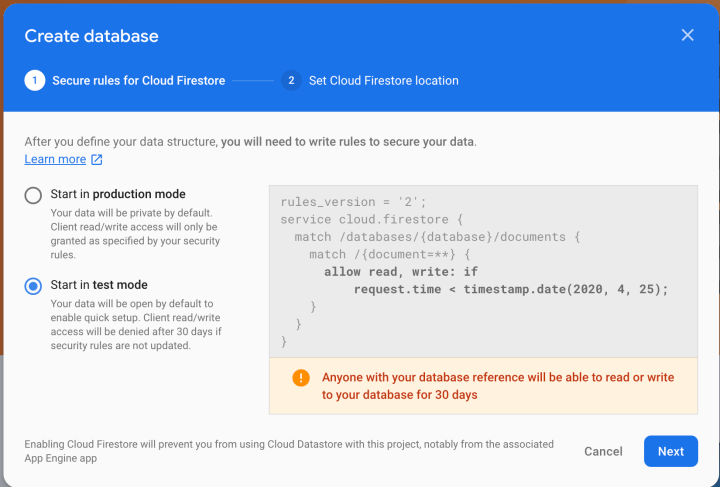Click the step 2 number circle
720x487 pixels.
coord(291,80)
